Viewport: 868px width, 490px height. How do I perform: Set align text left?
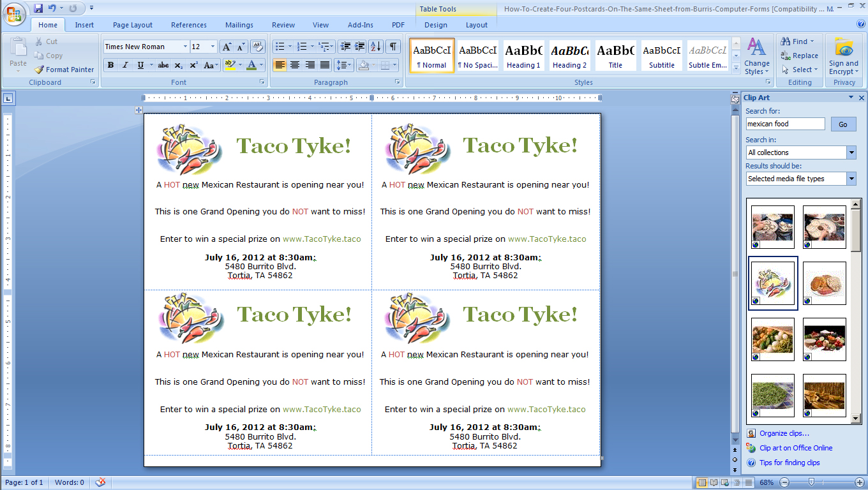[280, 65]
